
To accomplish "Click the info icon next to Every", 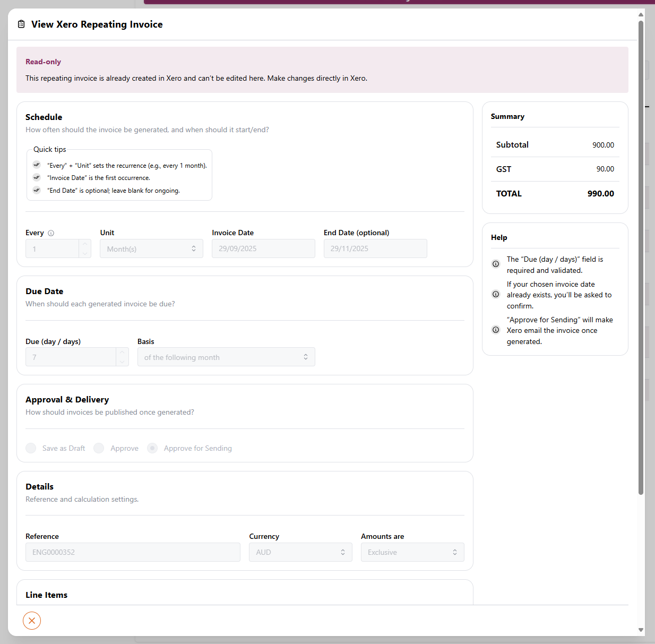I will tap(51, 233).
